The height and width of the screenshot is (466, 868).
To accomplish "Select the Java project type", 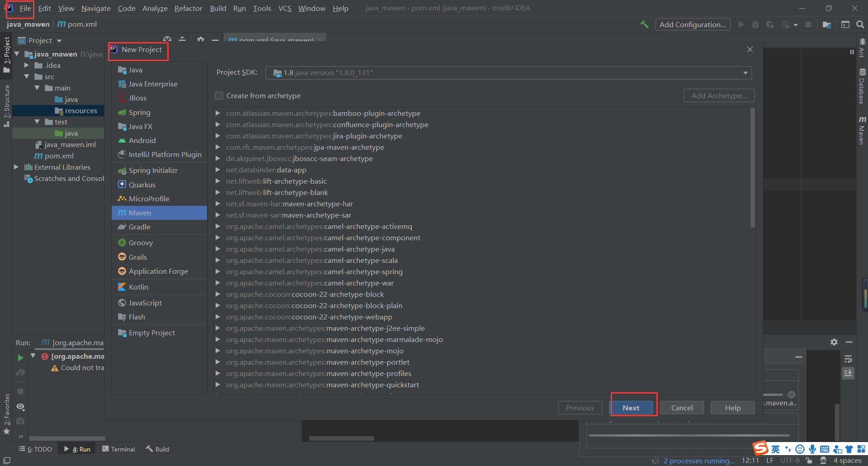I will tap(159, 70).
